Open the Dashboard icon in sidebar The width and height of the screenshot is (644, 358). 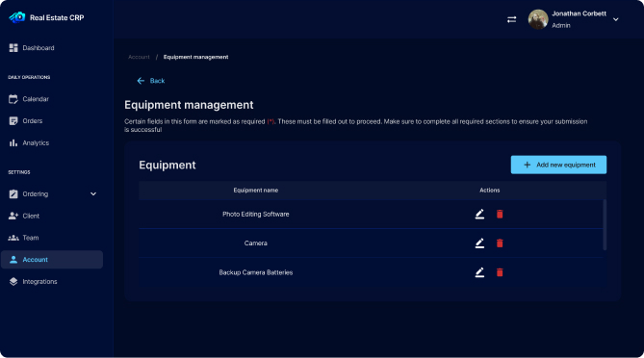point(13,48)
